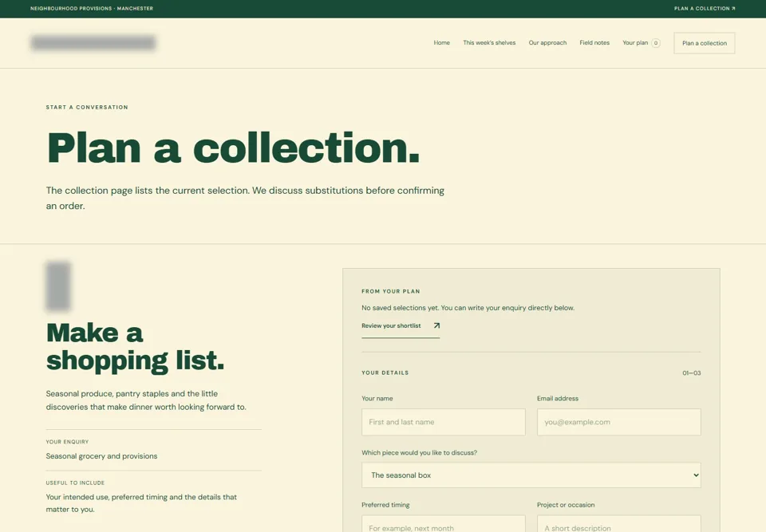Open the Our approach page

click(547, 43)
